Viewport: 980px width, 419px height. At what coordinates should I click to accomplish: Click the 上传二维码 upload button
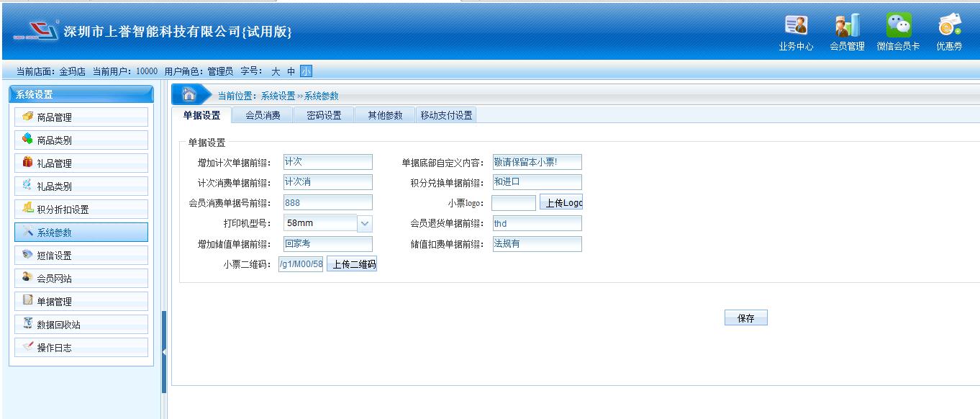[352, 264]
